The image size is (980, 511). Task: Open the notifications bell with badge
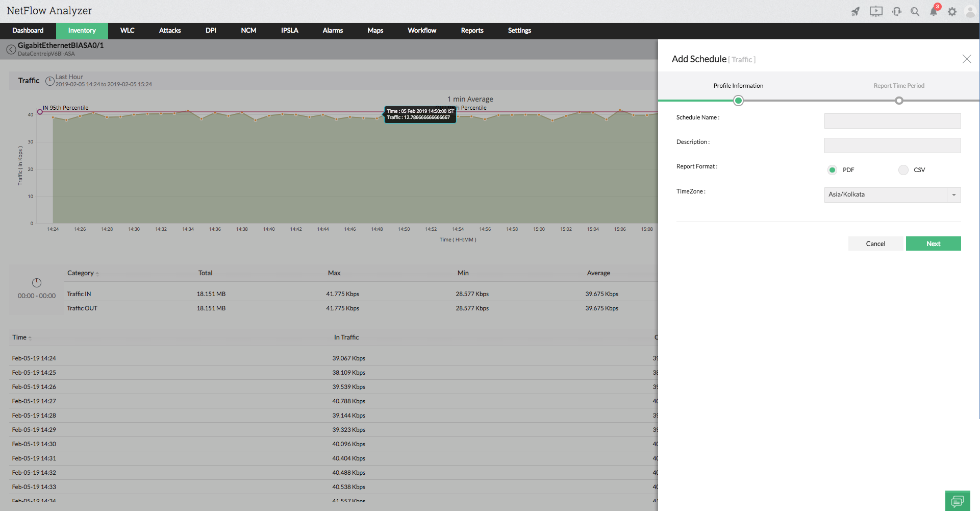tap(934, 11)
